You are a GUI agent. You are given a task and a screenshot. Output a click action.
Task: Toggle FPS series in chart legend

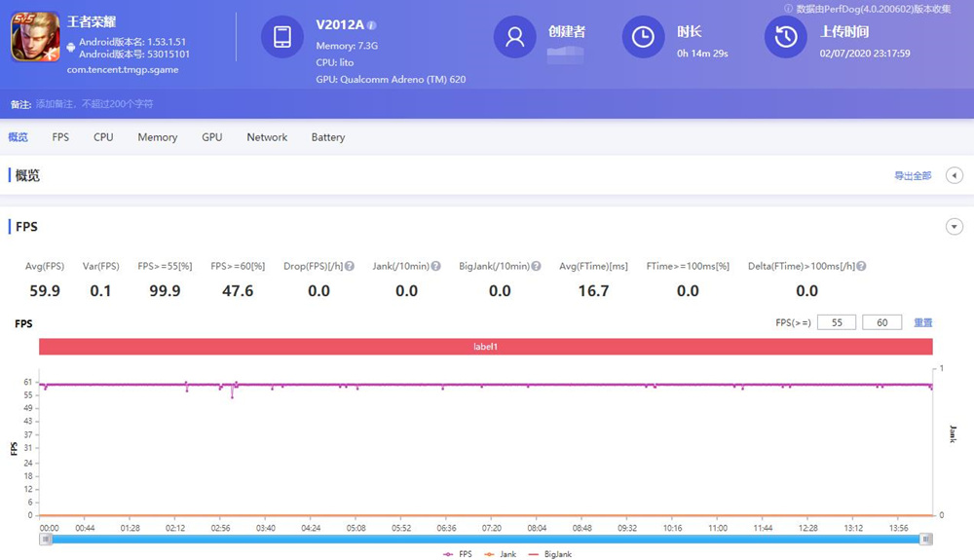[x=458, y=554]
